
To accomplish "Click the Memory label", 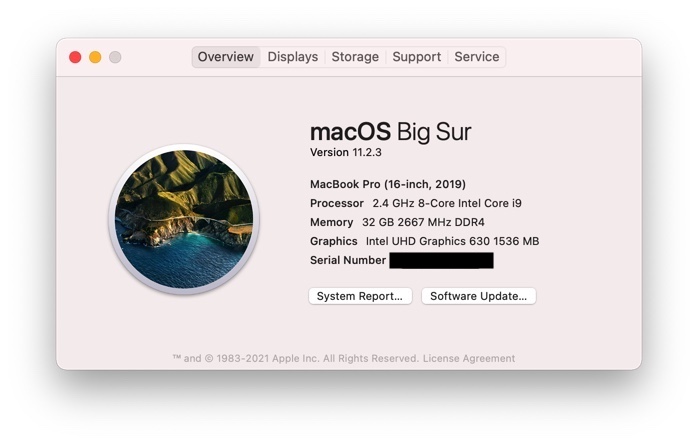I will (331, 222).
